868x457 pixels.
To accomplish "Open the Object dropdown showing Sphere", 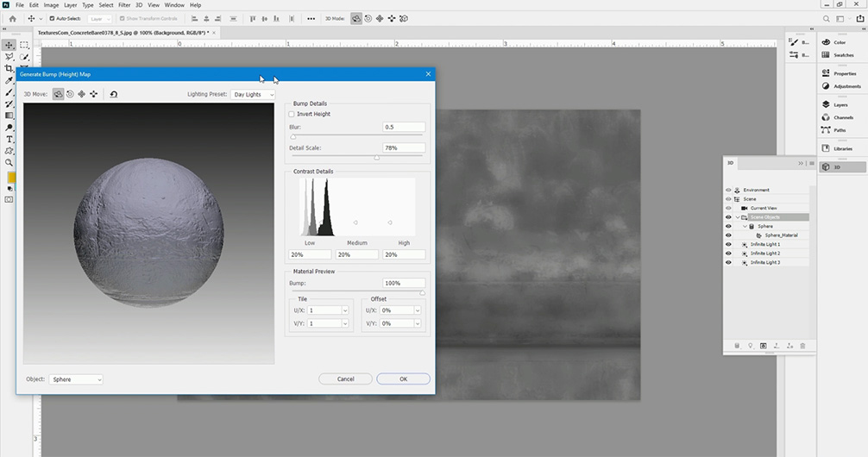I will click(x=76, y=379).
